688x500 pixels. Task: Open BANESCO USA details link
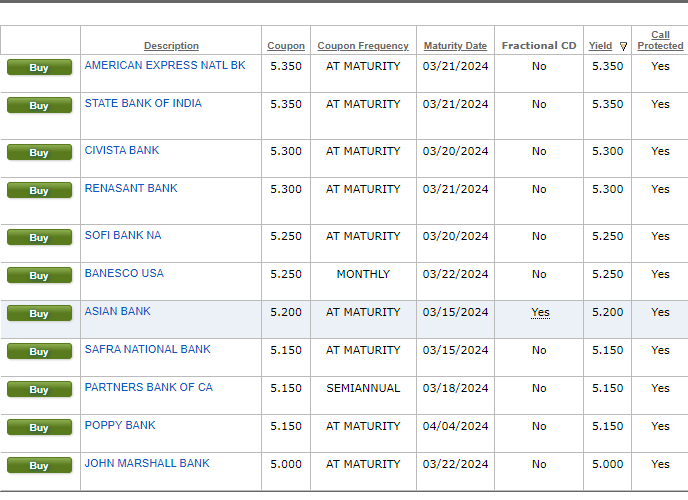click(x=124, y=274)
